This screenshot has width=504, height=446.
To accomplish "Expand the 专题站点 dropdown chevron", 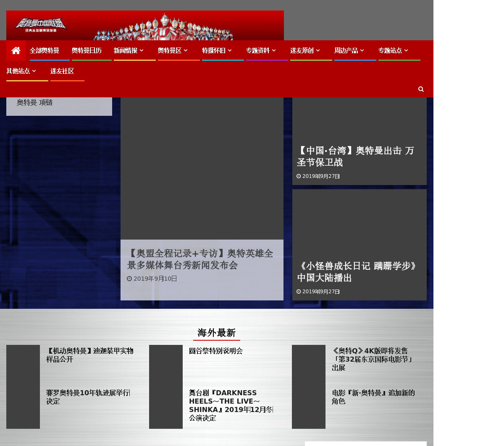I will click(406, 50).
